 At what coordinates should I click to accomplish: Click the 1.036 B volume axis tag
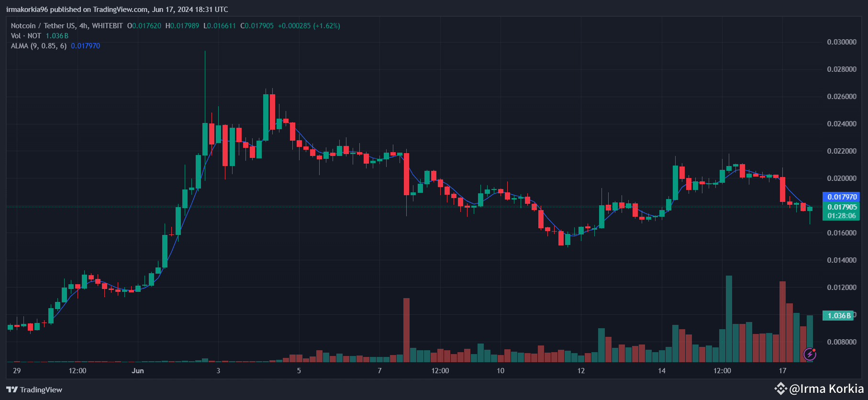pyautogui.click(x=839, y=315)
